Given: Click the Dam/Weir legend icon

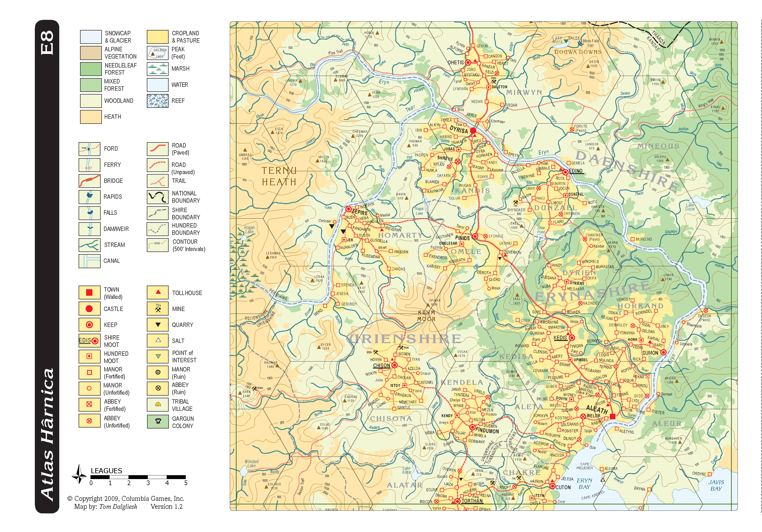Looking at the screenshot, I should 89,229.
